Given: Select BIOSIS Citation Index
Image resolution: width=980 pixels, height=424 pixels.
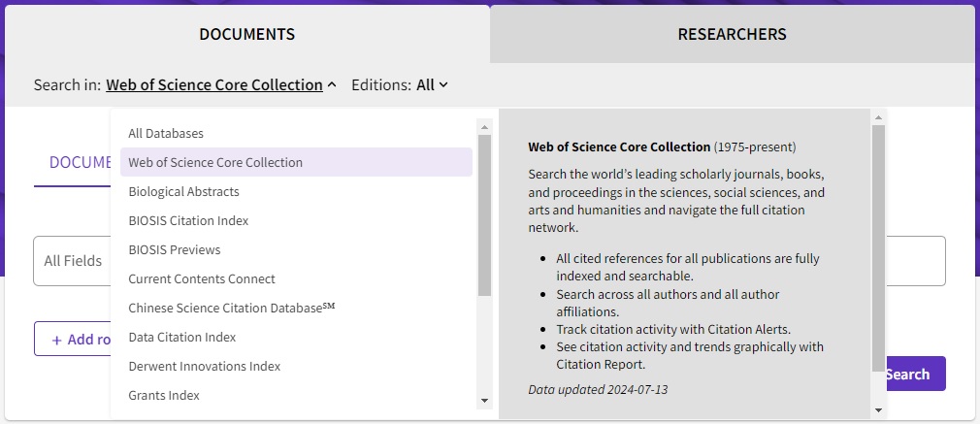Looking at the screenshot, I should (188, 220).
